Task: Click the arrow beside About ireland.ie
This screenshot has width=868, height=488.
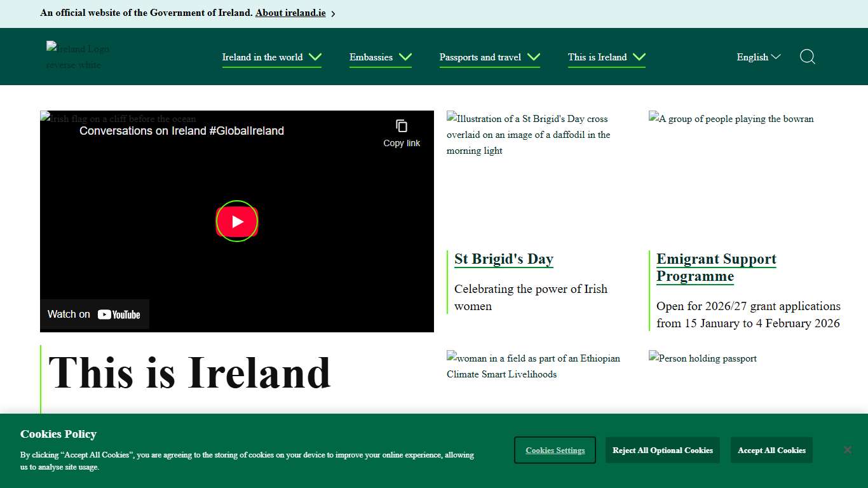Action: coord(332,13)
